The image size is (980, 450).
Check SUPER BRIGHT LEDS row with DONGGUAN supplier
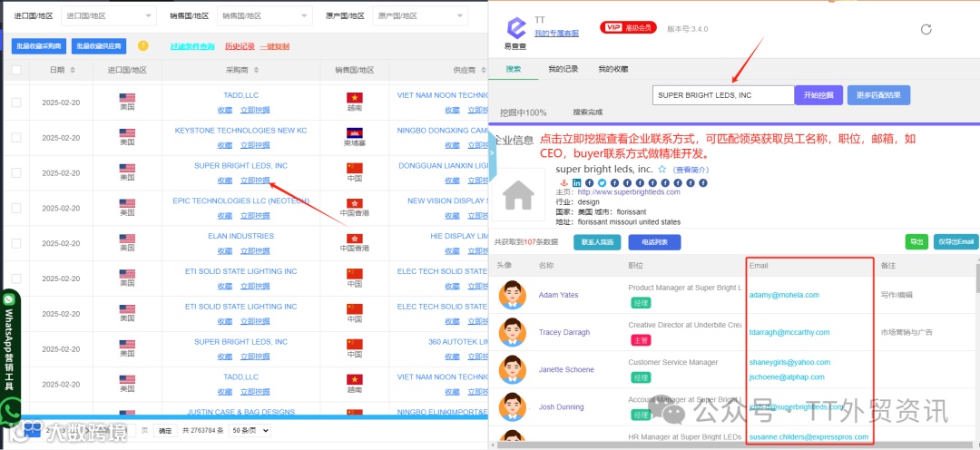point(16,172)
